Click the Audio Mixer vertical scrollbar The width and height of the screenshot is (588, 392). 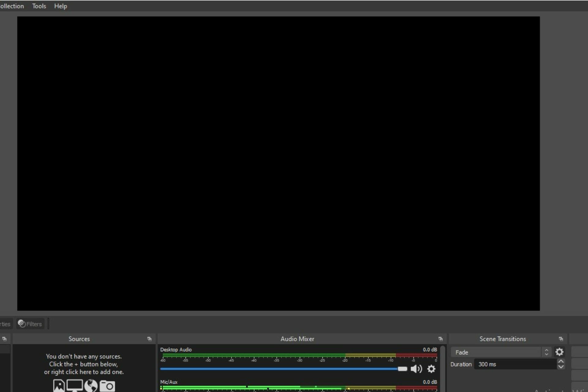pyautogui.click(x=443, y=369)
